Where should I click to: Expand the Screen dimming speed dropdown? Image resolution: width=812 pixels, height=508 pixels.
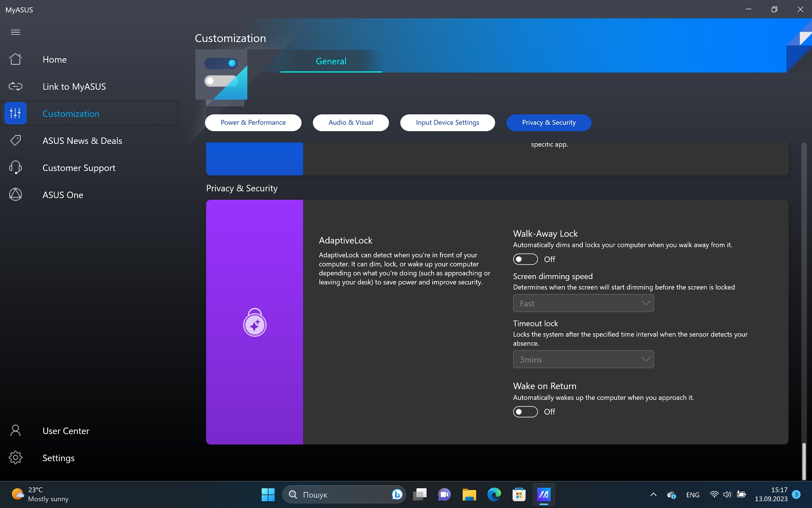point(583,303)
